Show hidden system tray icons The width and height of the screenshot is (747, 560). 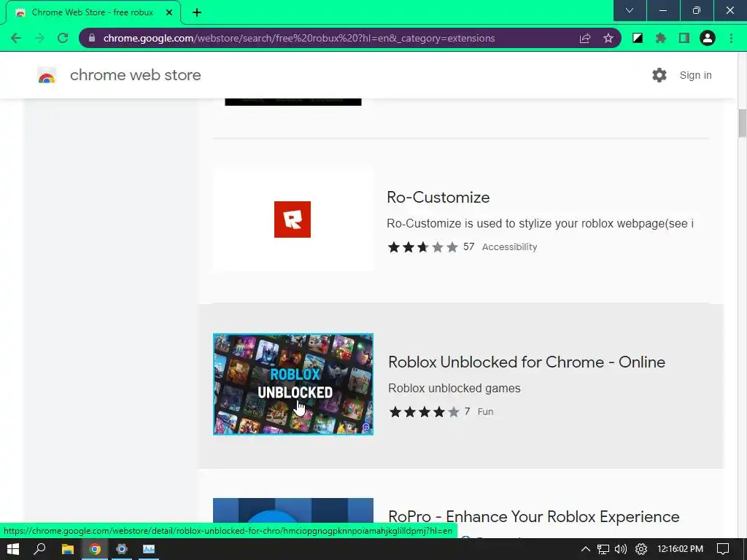(x=586, y=549)
